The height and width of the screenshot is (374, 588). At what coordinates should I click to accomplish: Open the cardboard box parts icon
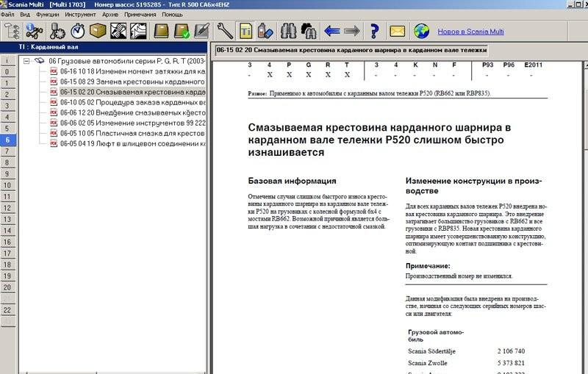[98, 31]
